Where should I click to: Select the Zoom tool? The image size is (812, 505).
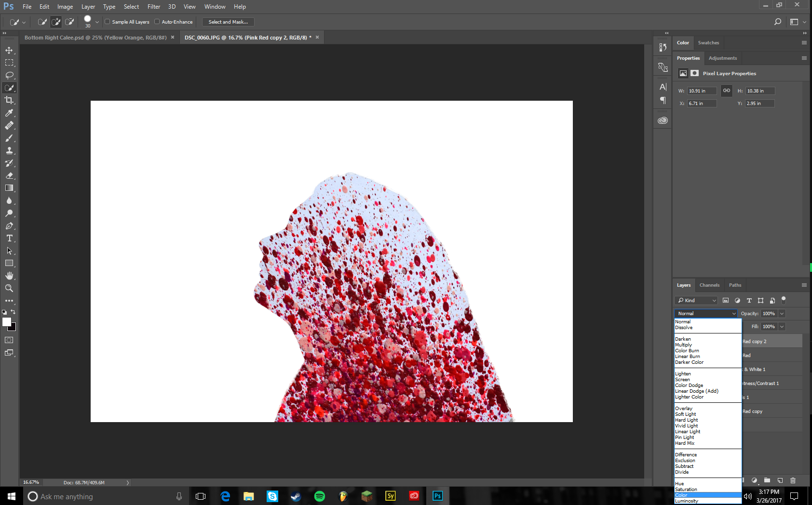coord(9,288)
